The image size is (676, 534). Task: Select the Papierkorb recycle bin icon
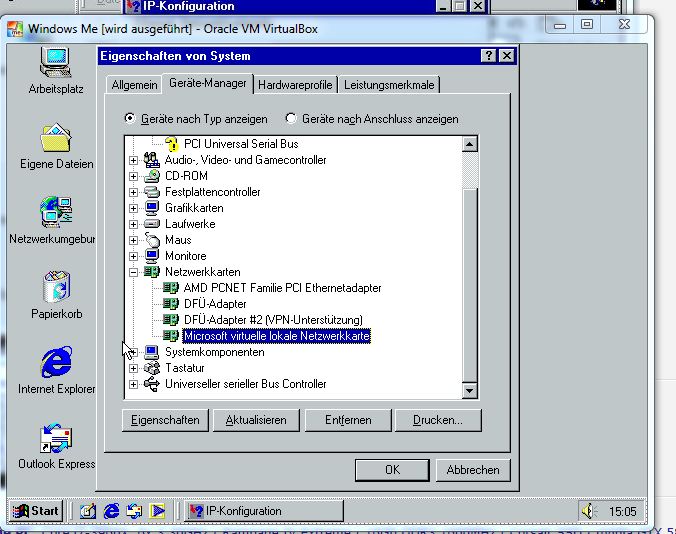point(56,287)
